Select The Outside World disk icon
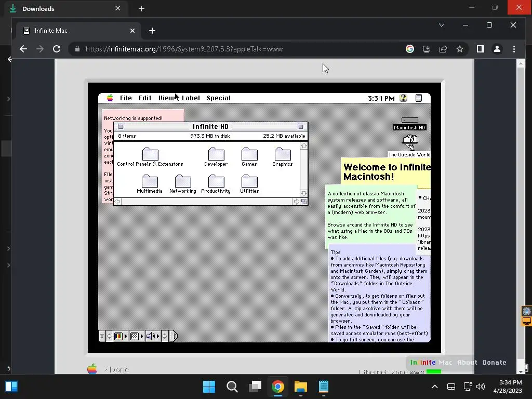532x399 pixels. pos(409,146)
